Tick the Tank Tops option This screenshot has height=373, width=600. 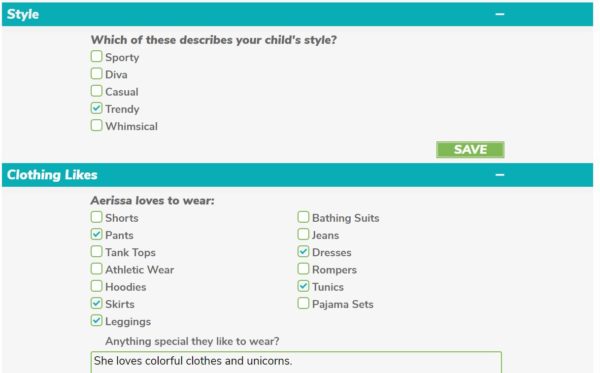(96, 251)
